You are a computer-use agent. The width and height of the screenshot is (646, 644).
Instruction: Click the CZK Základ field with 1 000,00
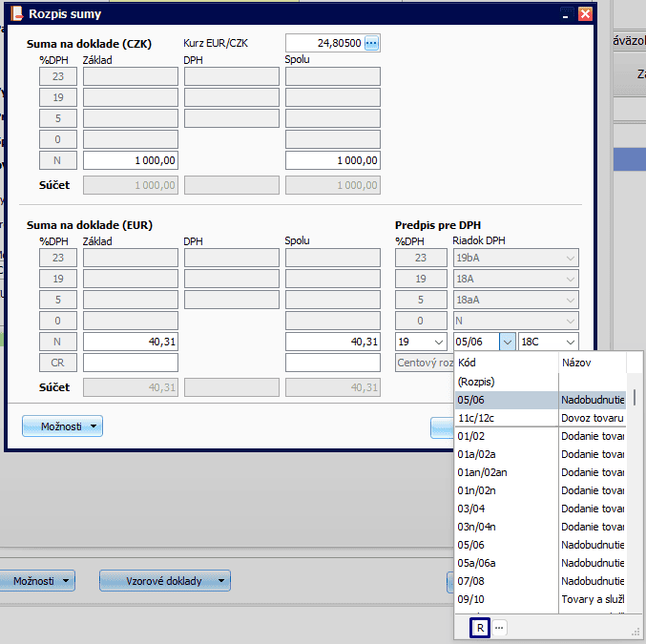click(x=131, y=160)
